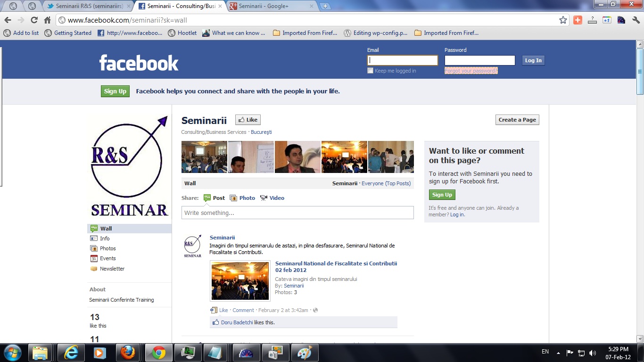The width and height of the screenshot is (644, 362).
Task: Select the Video share option
Action: (272, 198)
